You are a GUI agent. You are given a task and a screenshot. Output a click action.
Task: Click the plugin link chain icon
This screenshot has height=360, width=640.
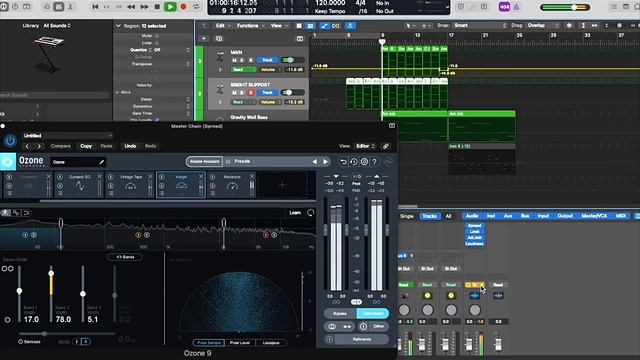pos(386,146)
